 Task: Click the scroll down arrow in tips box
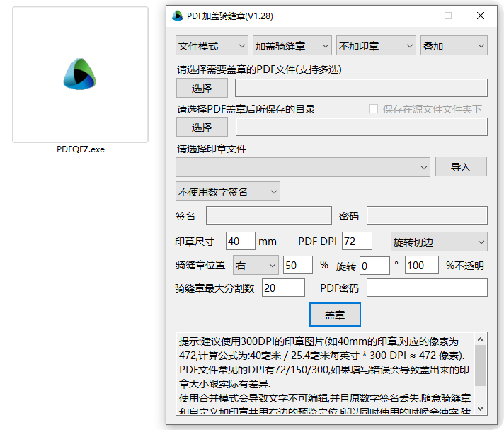481,409
